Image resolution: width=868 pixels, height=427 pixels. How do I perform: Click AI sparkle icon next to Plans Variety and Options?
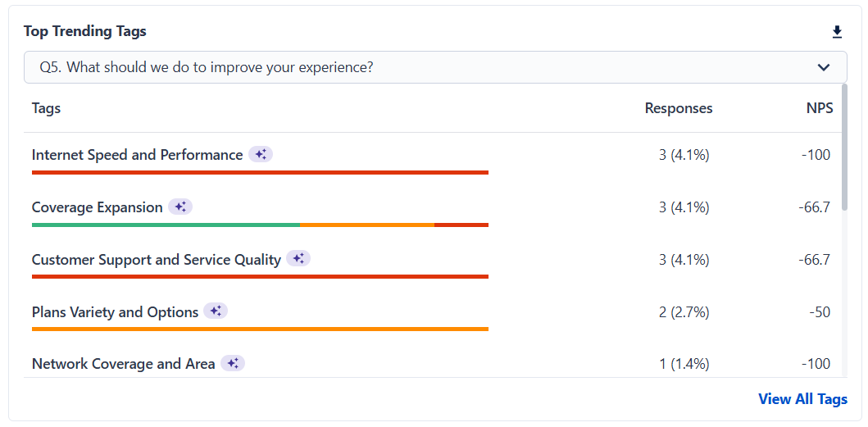pyautogui.click(x=216, y=311)
